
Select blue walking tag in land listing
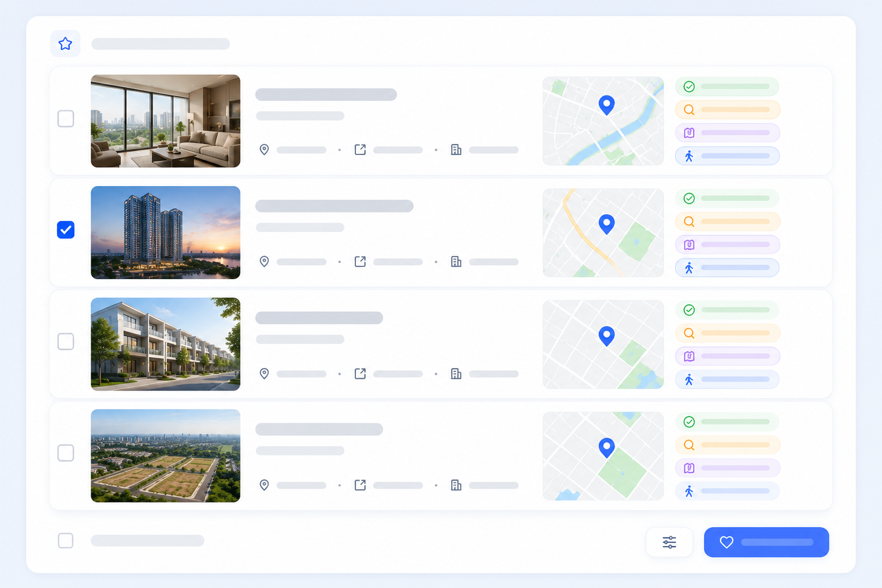(728, 491)
